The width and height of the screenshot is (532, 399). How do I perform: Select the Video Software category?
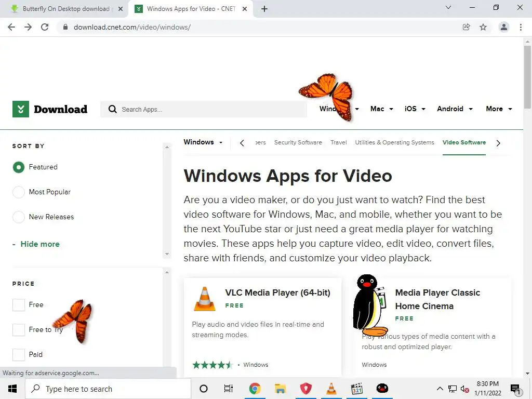[x=464, y=142]
